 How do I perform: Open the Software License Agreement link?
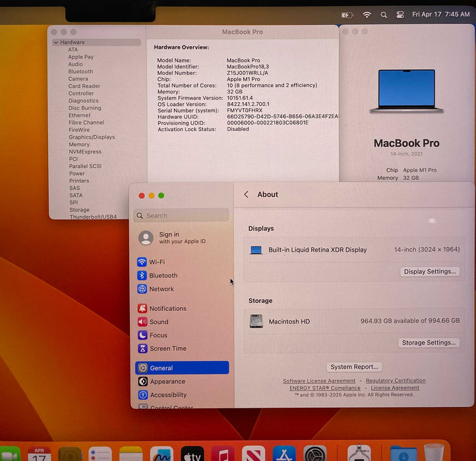point(319,381)
